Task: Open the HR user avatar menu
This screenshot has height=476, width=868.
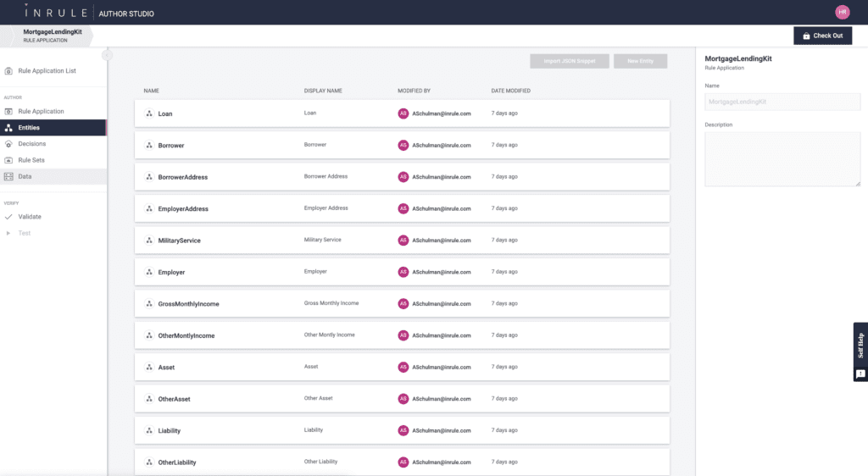Action: click(x=842, y=12)
